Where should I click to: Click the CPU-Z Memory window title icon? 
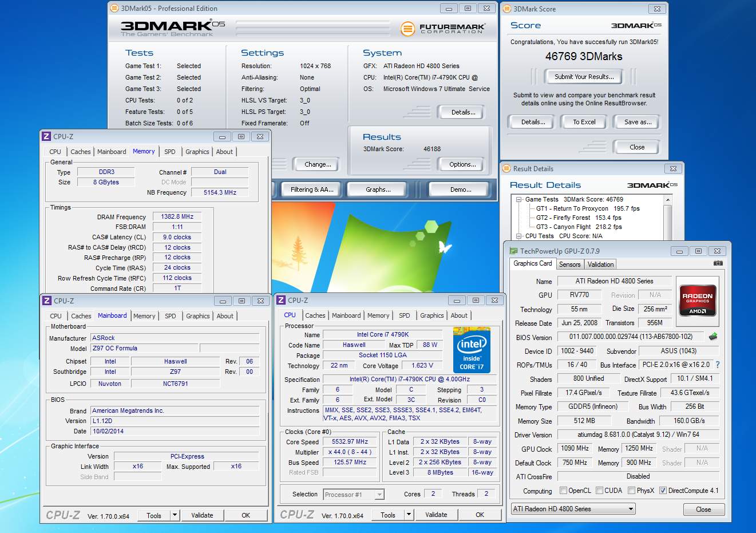[46, 136]
